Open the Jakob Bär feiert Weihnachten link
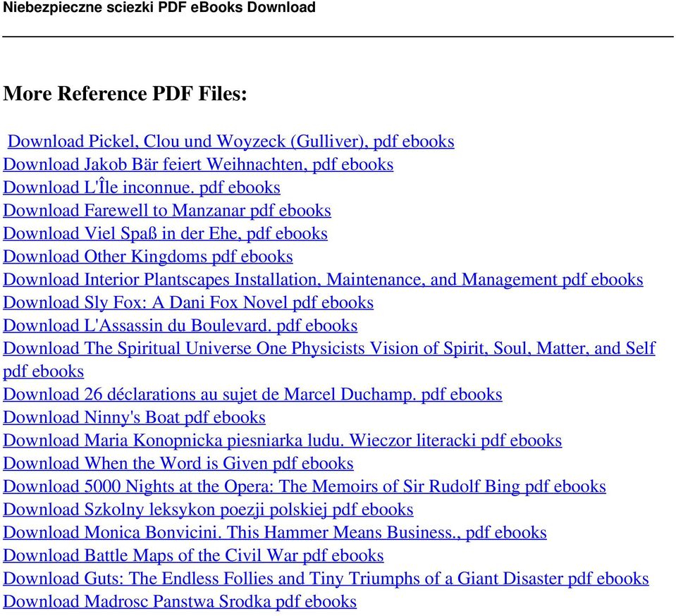The height and width of the screenshot is (616, 676). pyautogui.click(x=198, y=164)
